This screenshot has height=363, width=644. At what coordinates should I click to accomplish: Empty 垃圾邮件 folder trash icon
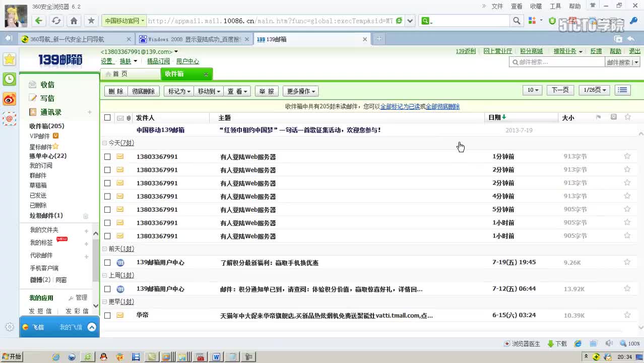pyautogui.click(x=86, y=216)
